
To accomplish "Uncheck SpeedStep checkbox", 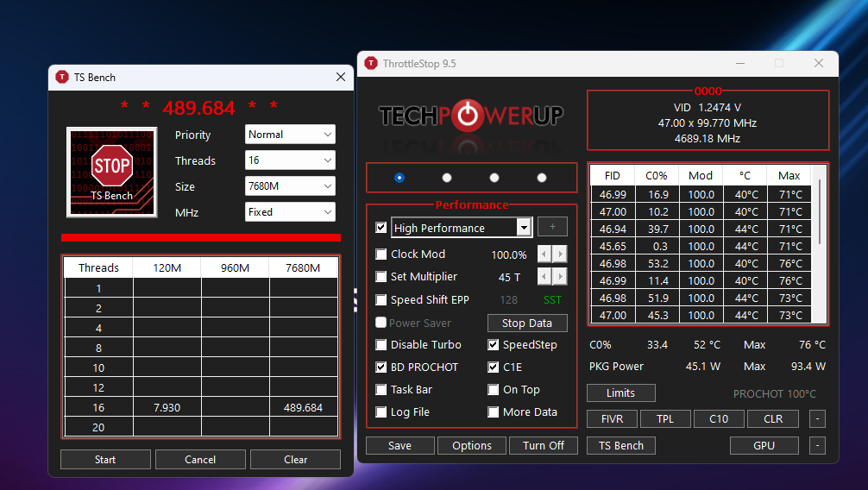I will [494, 345].
